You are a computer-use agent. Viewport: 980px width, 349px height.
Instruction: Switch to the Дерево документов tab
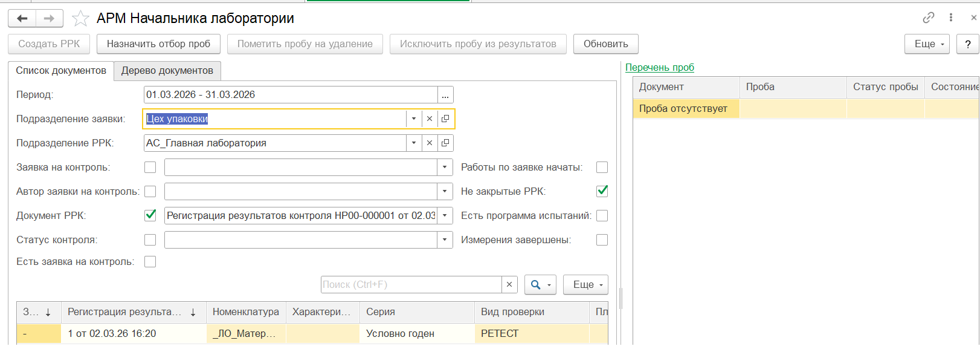(x=167, y=71)
